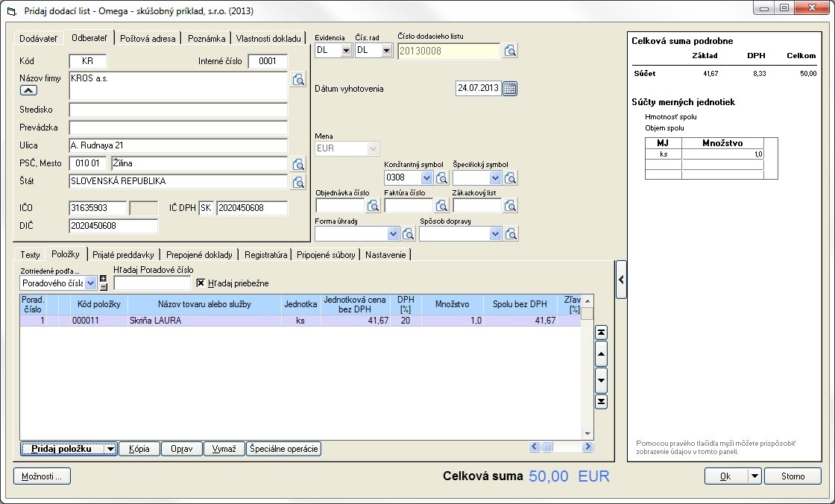Open the Prepojené doklady tab
835x504 pixels.
pyautogui.click(x=199, y=255)
